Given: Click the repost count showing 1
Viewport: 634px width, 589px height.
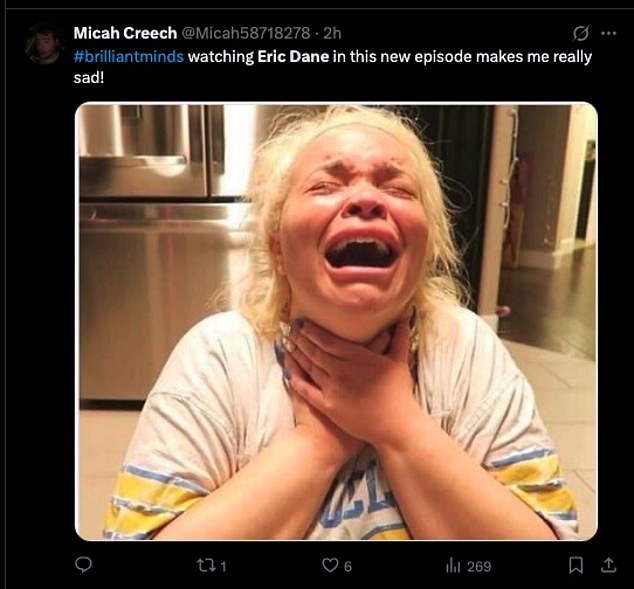Looking at the screenshot, I should [223, 567].
